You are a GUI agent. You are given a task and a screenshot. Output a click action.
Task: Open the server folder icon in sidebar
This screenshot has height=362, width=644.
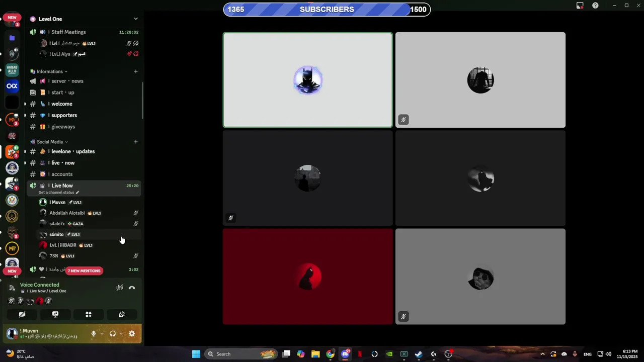(12, 38)
